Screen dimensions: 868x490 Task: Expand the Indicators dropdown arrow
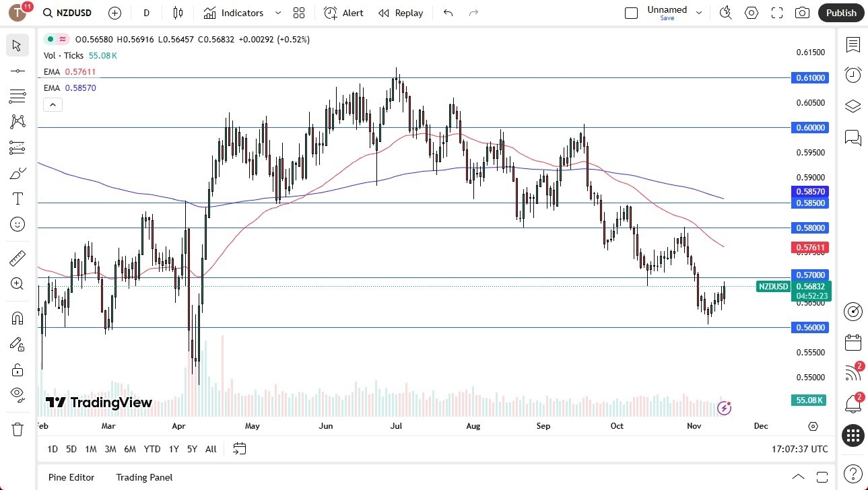[277, 12]
